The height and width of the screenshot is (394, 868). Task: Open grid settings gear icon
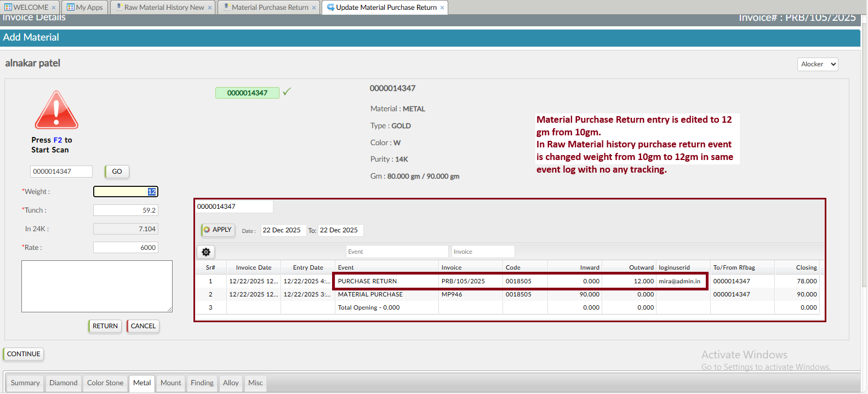click(206, 252)
